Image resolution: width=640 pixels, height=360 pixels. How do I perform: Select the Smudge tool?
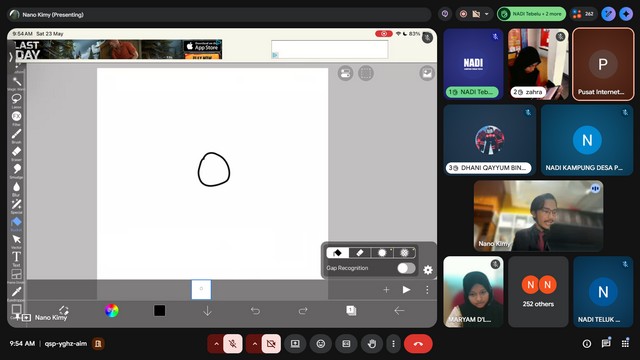16,169
